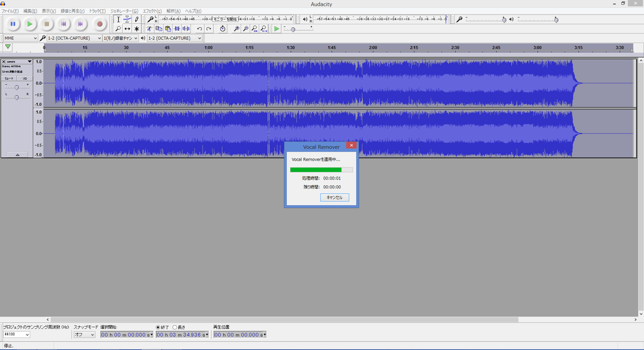Click the Redo arrow icon
The height and width of the screenshot is (350, 644).
[x=209, y=29]
